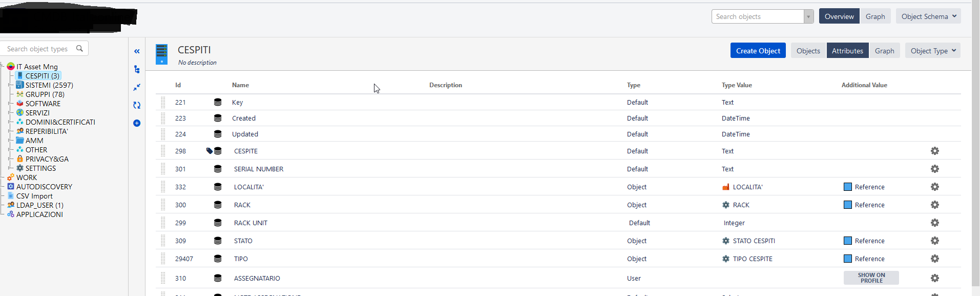Open DOMINI&CERTIFICATI object type
Image resolution: width=980 pixels, height=296 pixels.
60,122
